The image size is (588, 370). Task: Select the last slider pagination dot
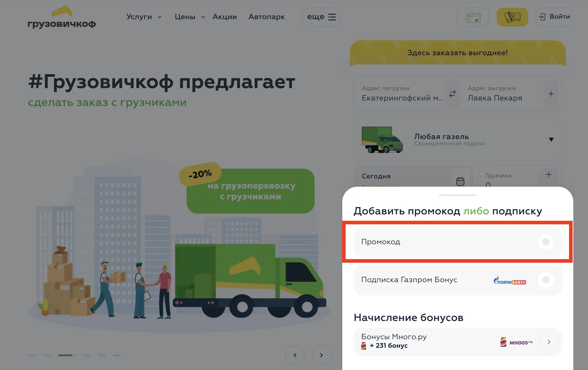[117, 355]
